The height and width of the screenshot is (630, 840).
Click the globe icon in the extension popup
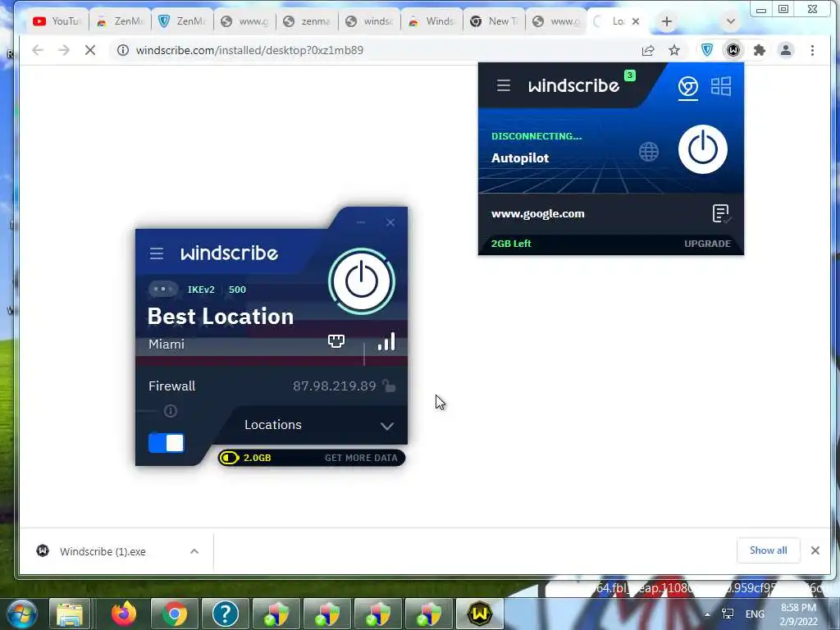(x=649, y=152)
